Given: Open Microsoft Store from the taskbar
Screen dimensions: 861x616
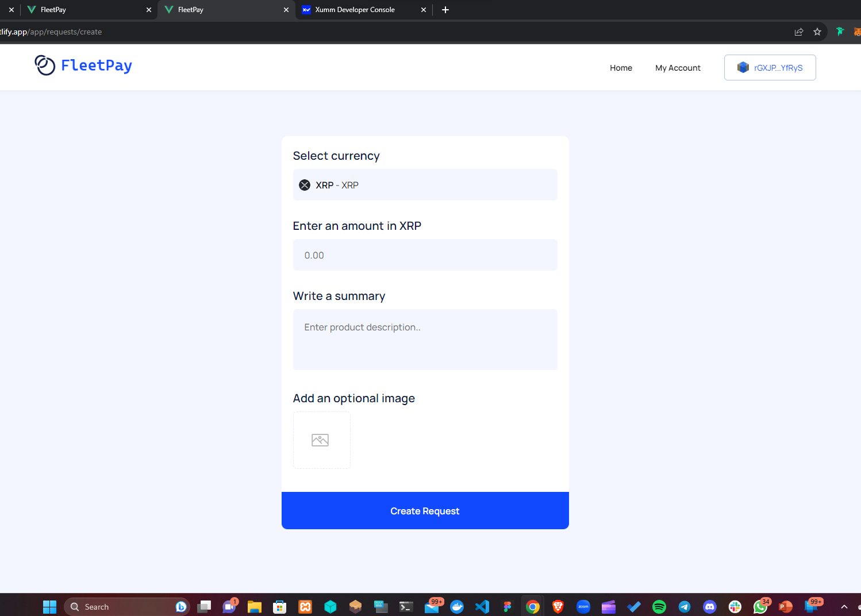Looking at the screenshot, I should 280,607.
